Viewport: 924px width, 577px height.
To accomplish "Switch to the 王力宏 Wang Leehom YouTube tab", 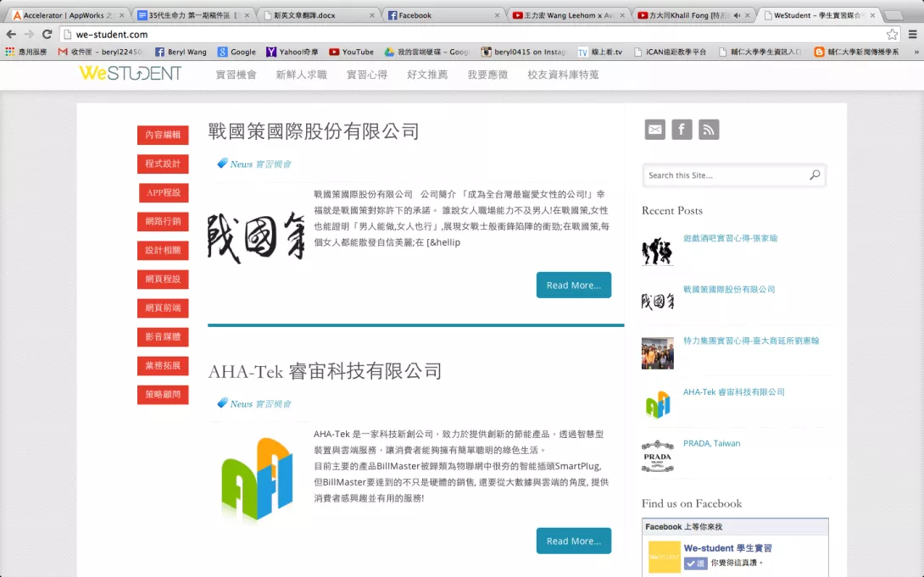I will (x=568, y=15).
